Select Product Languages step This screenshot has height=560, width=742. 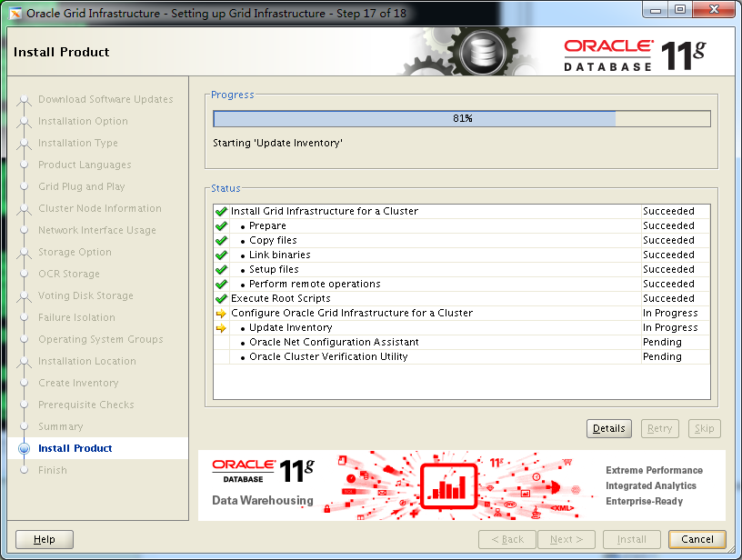click(85, 165)
